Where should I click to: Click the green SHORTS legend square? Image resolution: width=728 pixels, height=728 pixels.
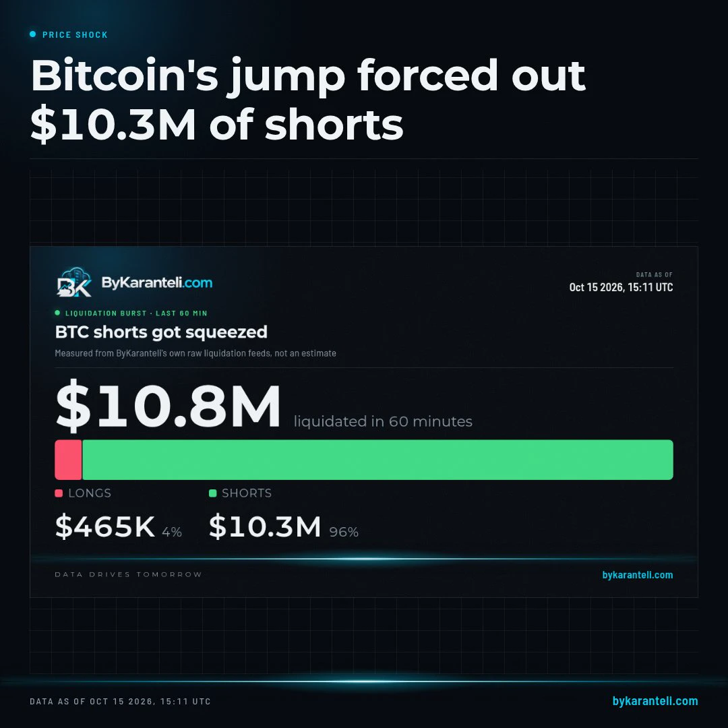tap(212, 493)
